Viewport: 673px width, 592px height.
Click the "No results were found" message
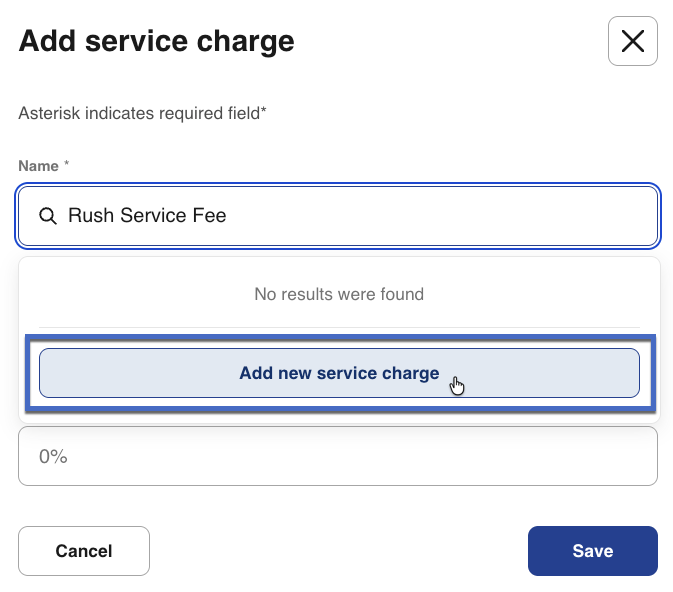339,294
